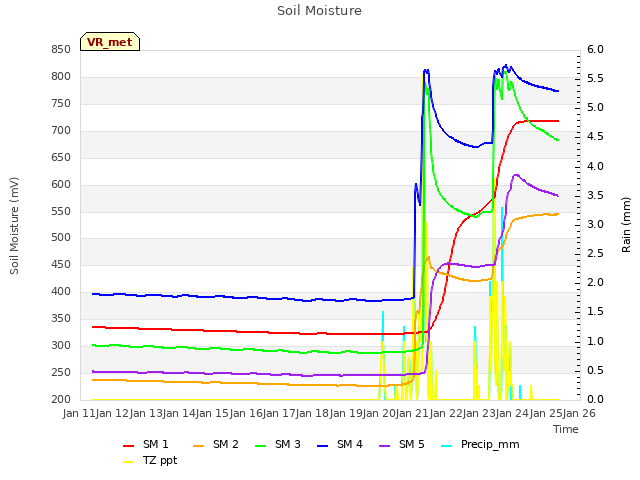This screenshot has width=640, height=480.
Task: Click the 200 left axis value
Action: pos(61,400)
